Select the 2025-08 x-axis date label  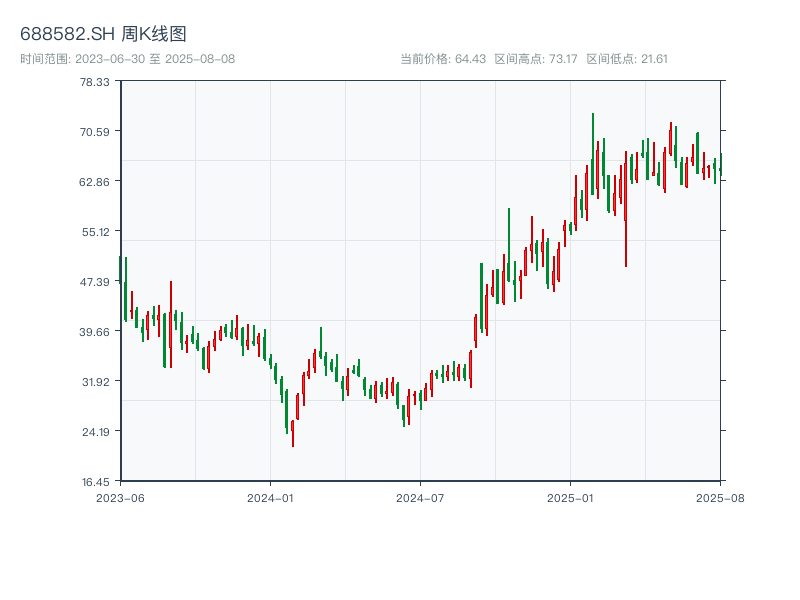tap(719, 497)
